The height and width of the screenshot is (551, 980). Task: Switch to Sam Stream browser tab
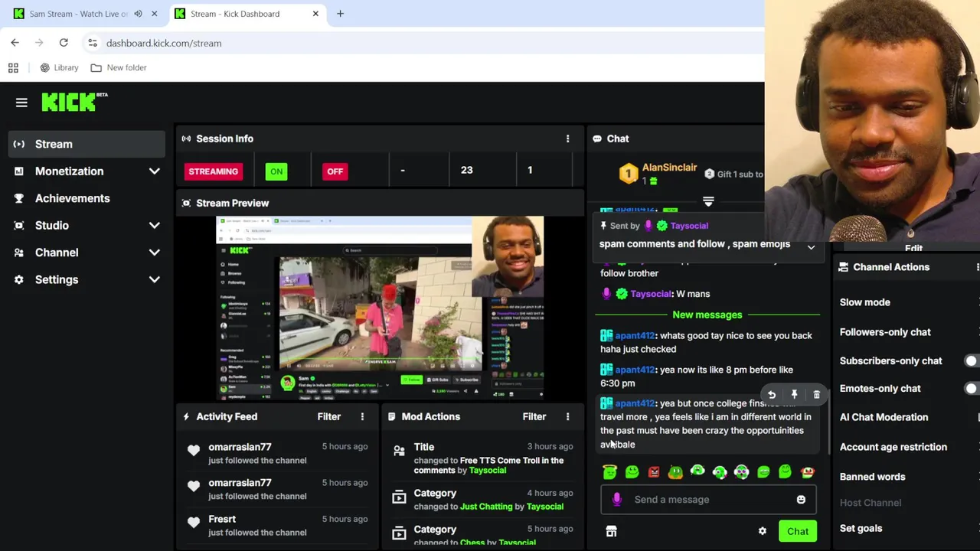(78, 14)
